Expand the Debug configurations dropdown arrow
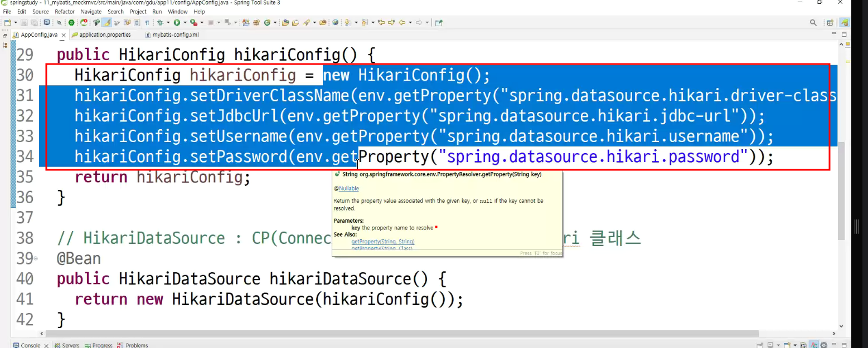The image size is (868, 348). point(168,22)
